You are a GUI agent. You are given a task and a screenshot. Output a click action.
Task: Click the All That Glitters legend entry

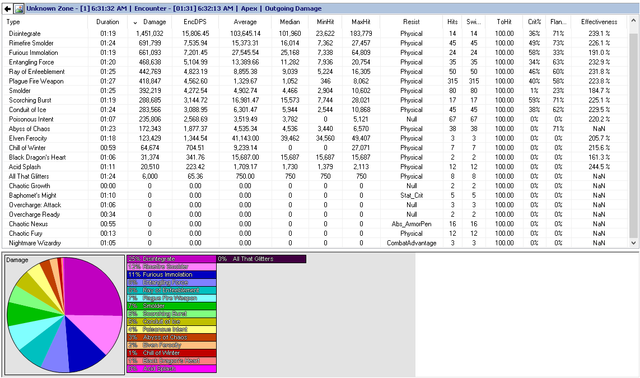(261, 259)
